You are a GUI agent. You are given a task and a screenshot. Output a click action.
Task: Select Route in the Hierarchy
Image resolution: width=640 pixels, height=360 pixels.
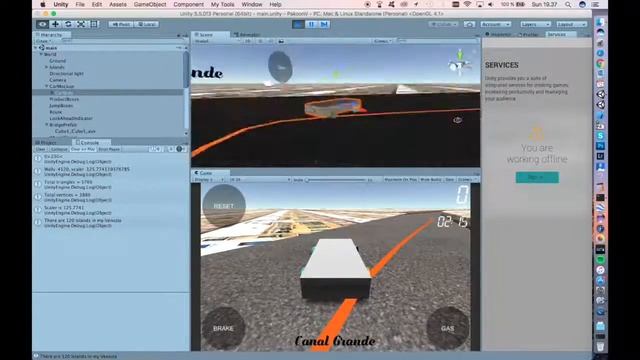[56, 112]
